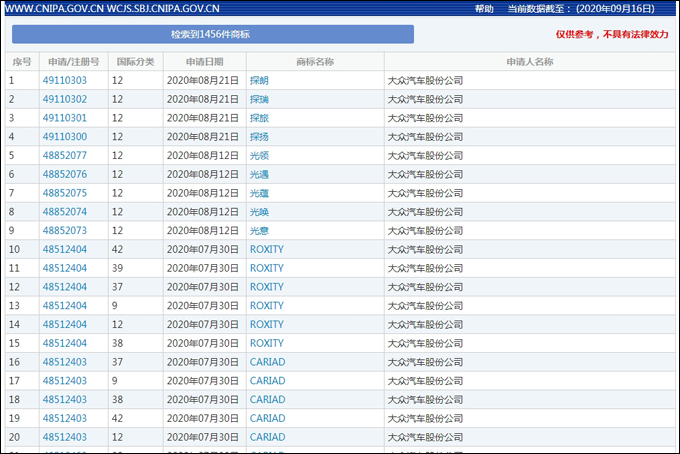Open the trademark name link in row 5
Image resolution: width=680 pixels, height=454 pixels.
259,156
